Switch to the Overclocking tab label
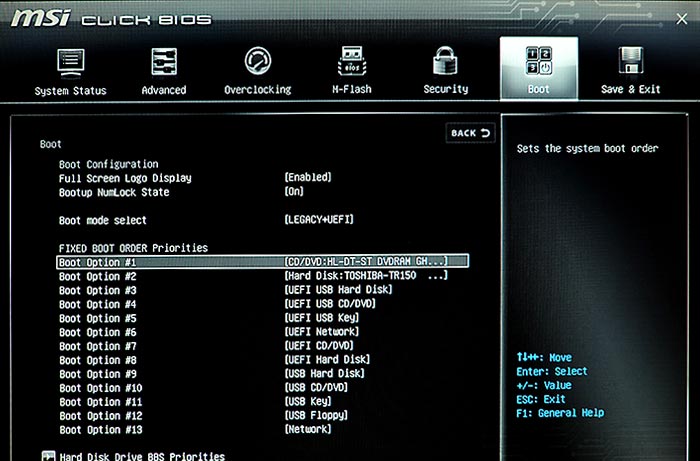Image resolution: width=700 pixels, height=461 pixels. point(258,90)
